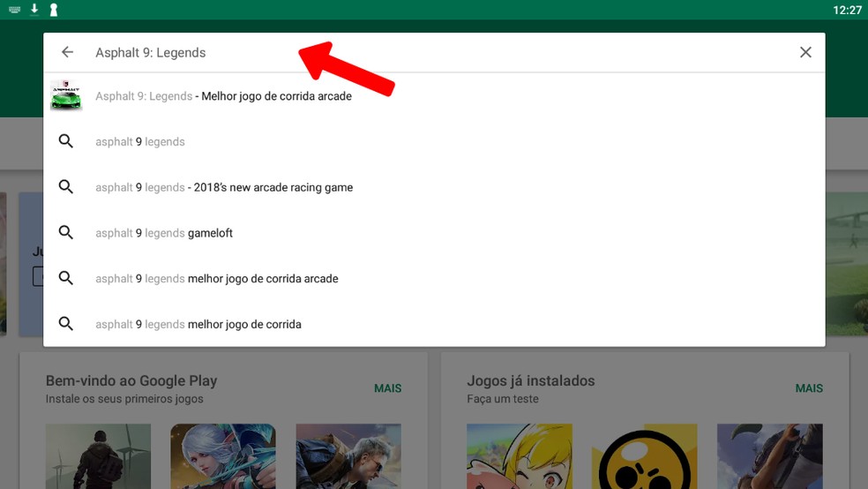868x489 pixels.
Task: Open MAIS in Bem-vindo ao Google Play
Action: coord(387,388)
